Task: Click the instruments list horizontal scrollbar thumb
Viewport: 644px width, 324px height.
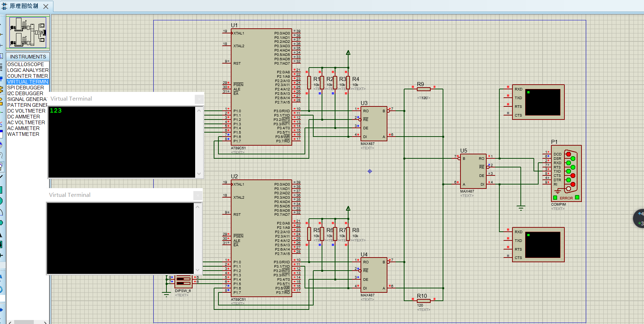Action: click(24, 322)
